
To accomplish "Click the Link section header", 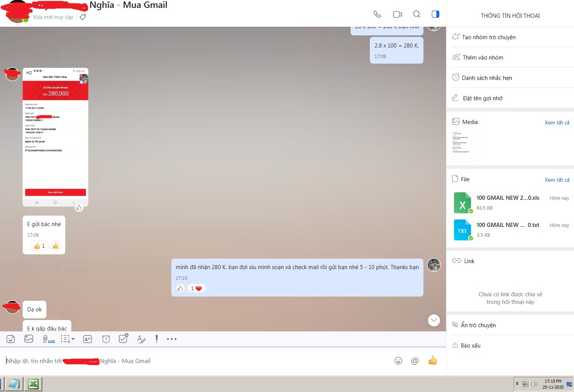I will 469,261.
